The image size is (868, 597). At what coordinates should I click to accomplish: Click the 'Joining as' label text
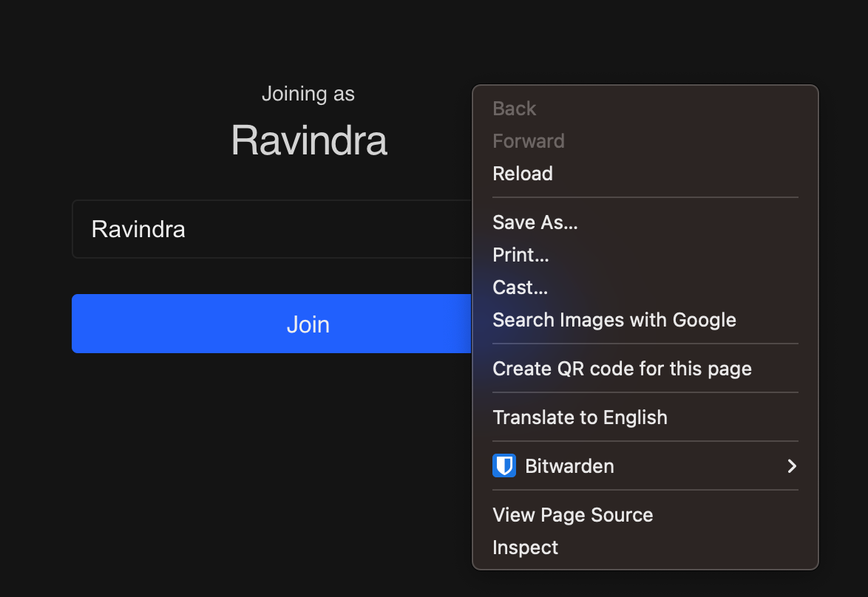coord(308,94)
